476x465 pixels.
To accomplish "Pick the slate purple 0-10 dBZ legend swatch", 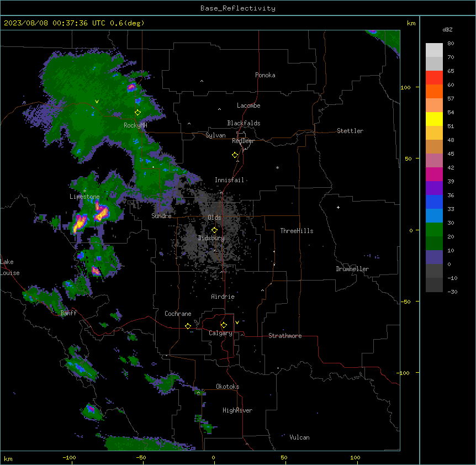I will click(434, 257).
